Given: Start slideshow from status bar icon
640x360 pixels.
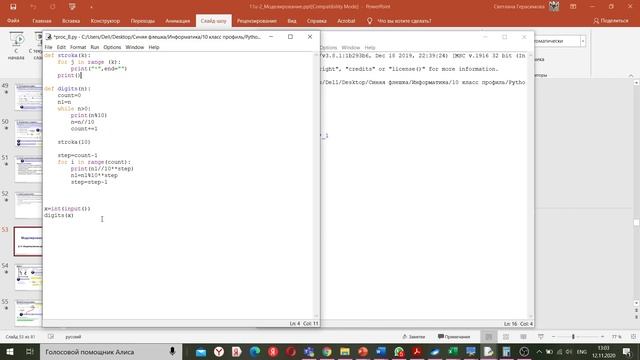Looking at the screenshot, I should (x=541, y=337).
